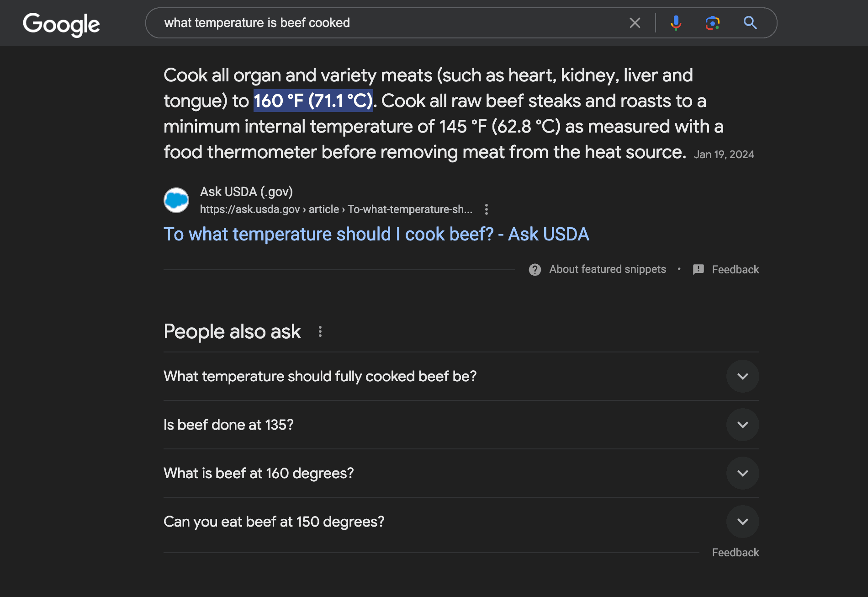Expand "What temperature should fully cooked beef be?"
The height and width of the screenshot is (597, 868).
[742, 376]
